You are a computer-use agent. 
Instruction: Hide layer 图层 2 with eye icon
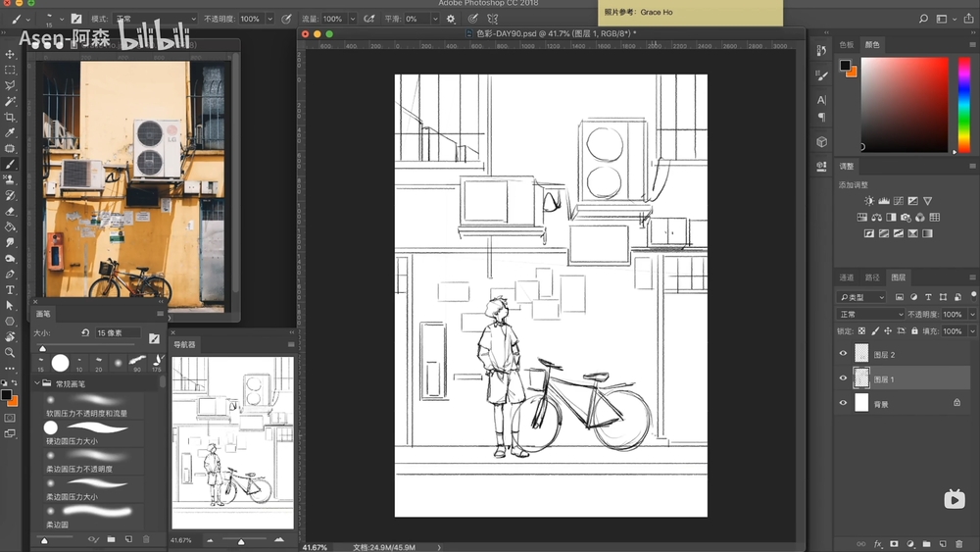[x=843, y=354]
